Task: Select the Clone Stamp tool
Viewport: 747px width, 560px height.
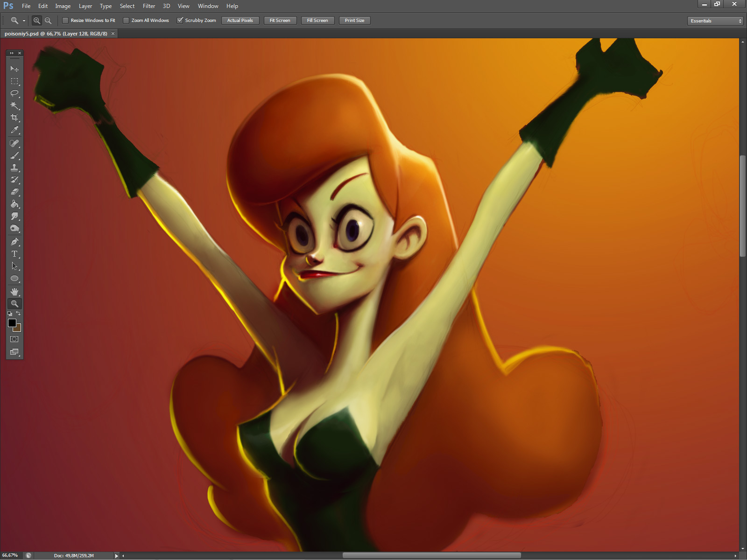Action: [x=14, y=167]
